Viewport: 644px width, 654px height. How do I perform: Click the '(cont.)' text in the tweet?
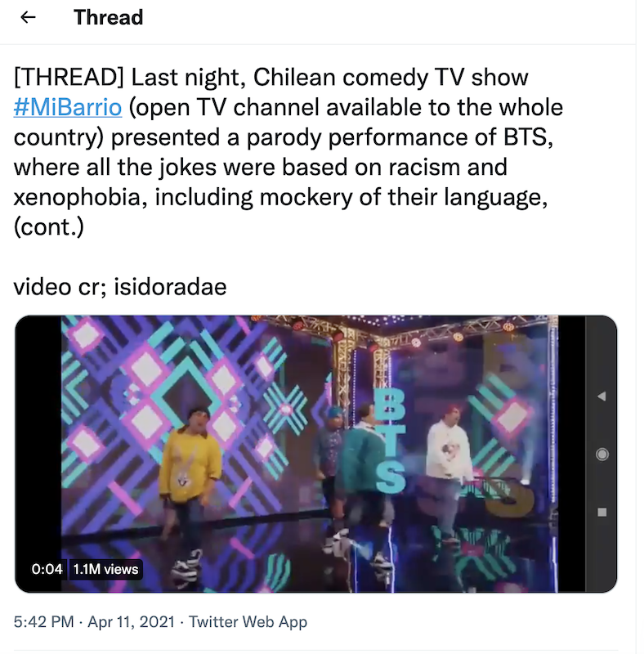[x=49, y=226]
